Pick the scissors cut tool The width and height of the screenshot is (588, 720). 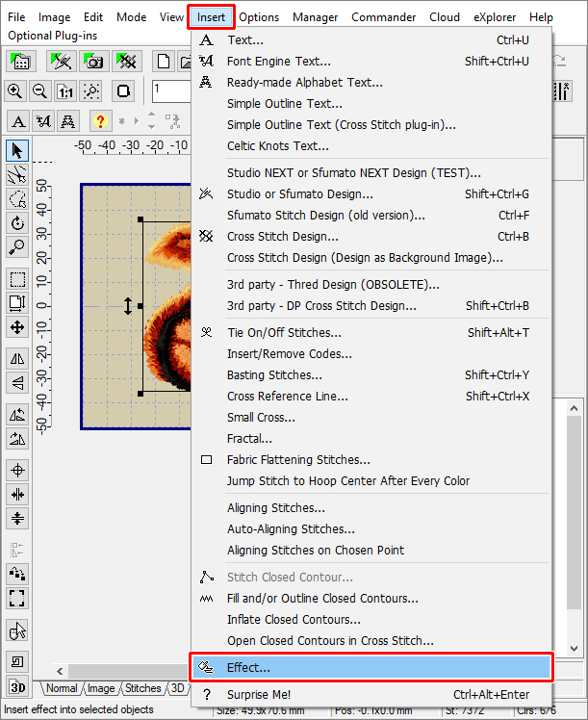(16, 175)
